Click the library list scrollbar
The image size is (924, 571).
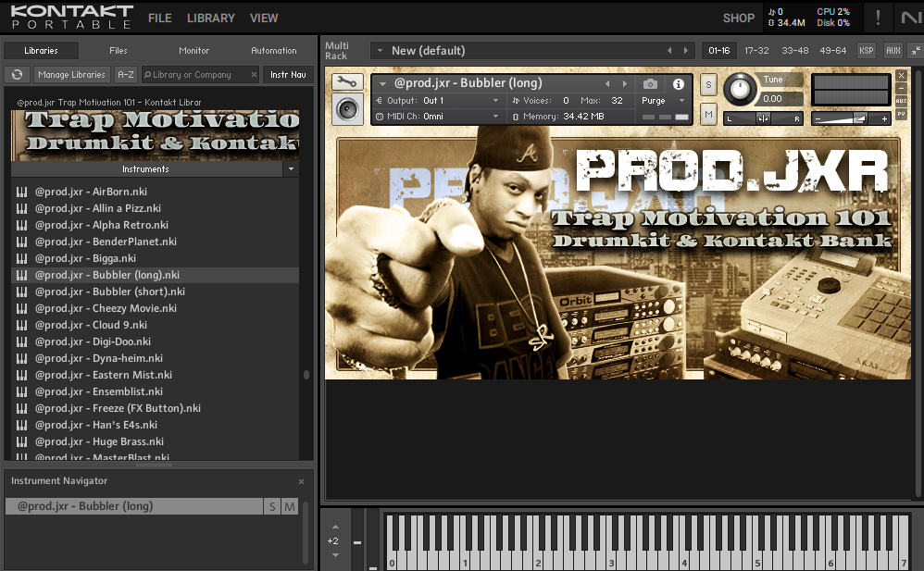[x=306, y=375]
